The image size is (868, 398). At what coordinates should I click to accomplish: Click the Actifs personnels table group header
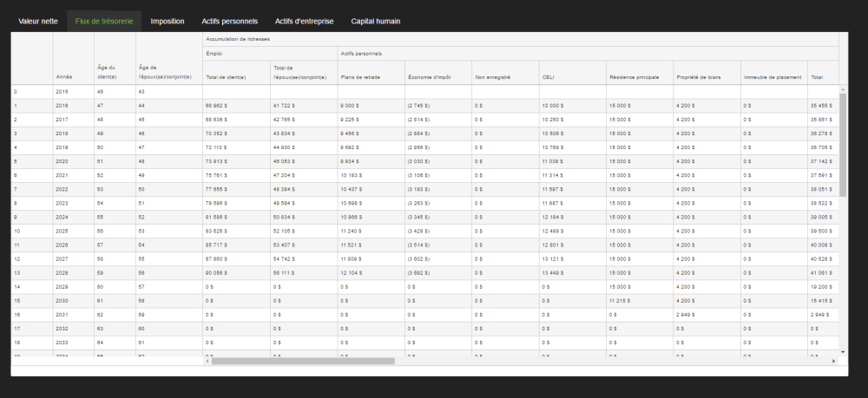[589, 53]
